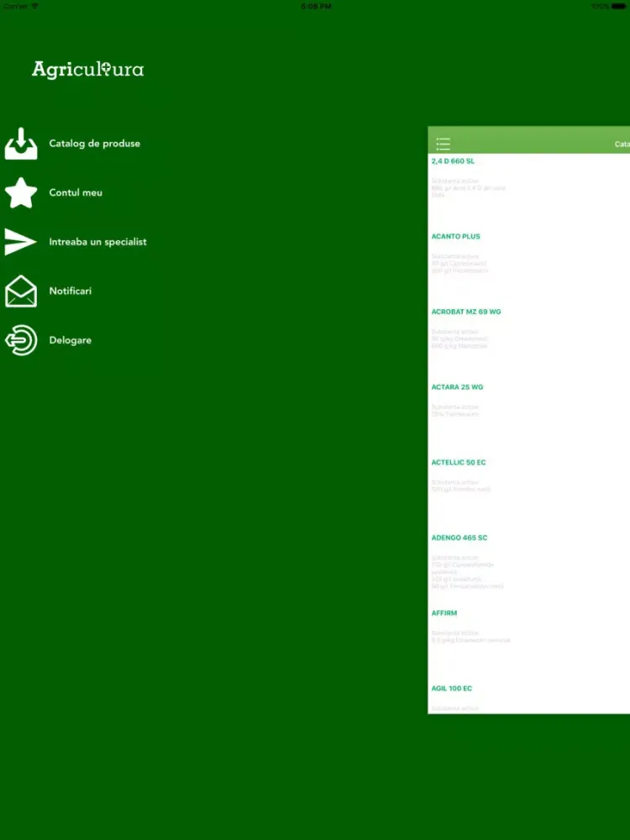
Task: Click the Delogare logout arrow icon
Action: (x=21, y=340)
